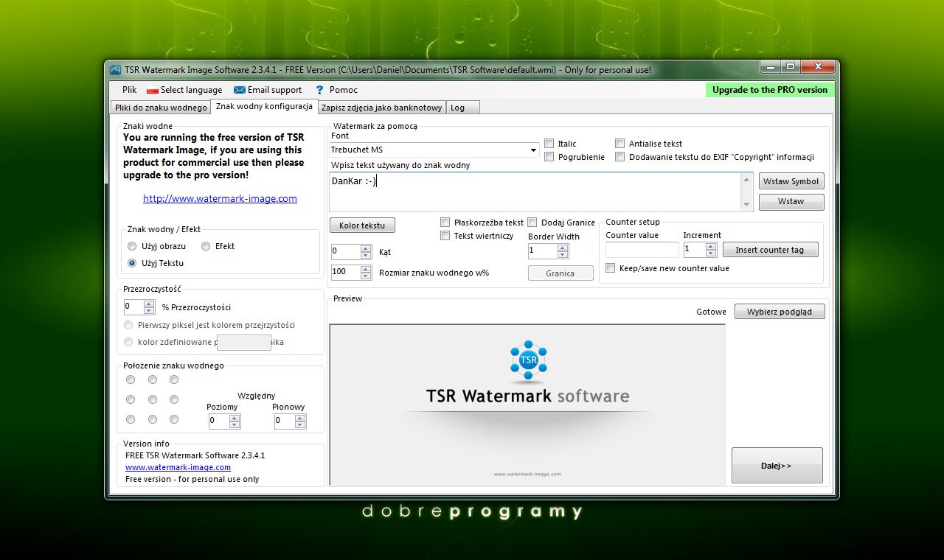Click the Gotowe status text

(x=711, y=312)
